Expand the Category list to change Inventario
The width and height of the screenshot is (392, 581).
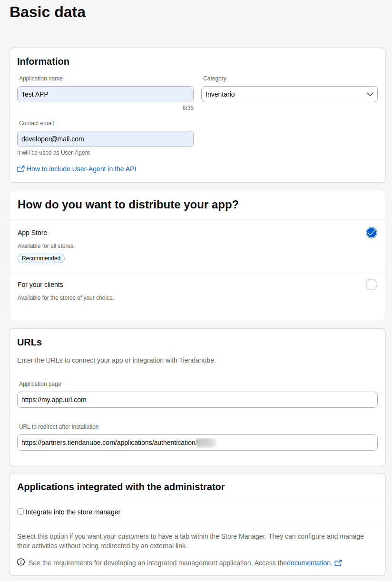pyautogui.click(x=289, y=94)
